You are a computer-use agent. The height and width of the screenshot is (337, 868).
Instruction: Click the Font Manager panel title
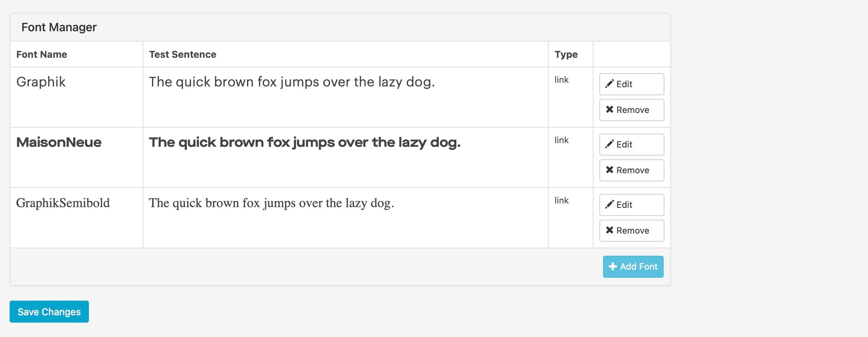59,27
